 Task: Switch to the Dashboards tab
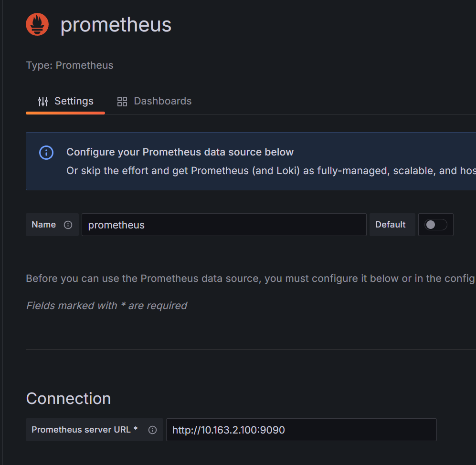[x=162, y=101]
